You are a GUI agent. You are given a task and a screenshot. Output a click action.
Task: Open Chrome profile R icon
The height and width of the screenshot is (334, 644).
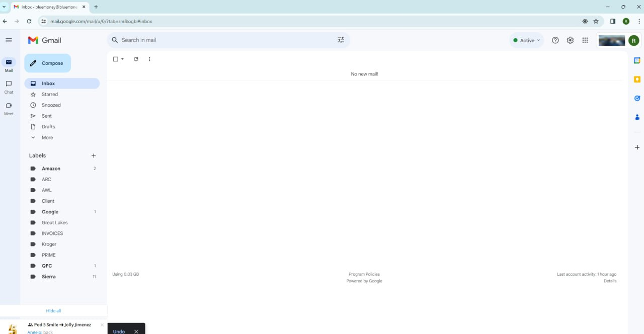pos(626,21)
